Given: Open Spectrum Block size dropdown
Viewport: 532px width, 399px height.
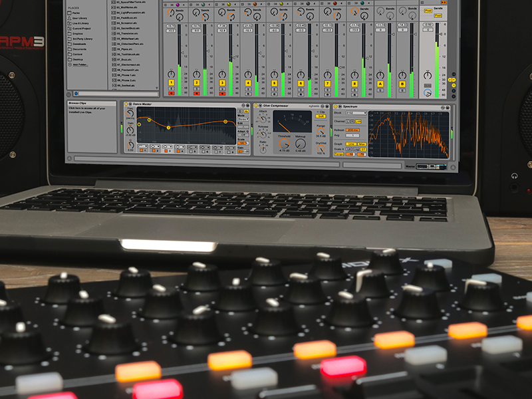Looking at the screenshot, I should (356, 113).
